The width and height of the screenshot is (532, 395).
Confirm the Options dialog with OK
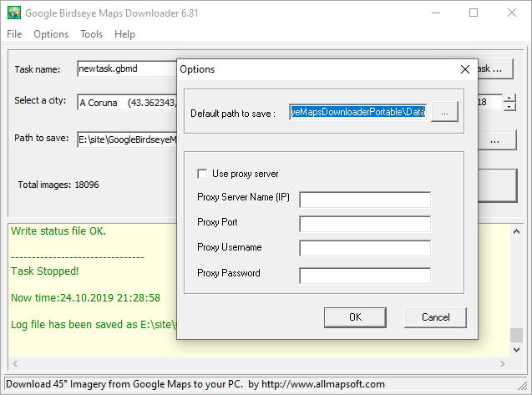point(355,317)
